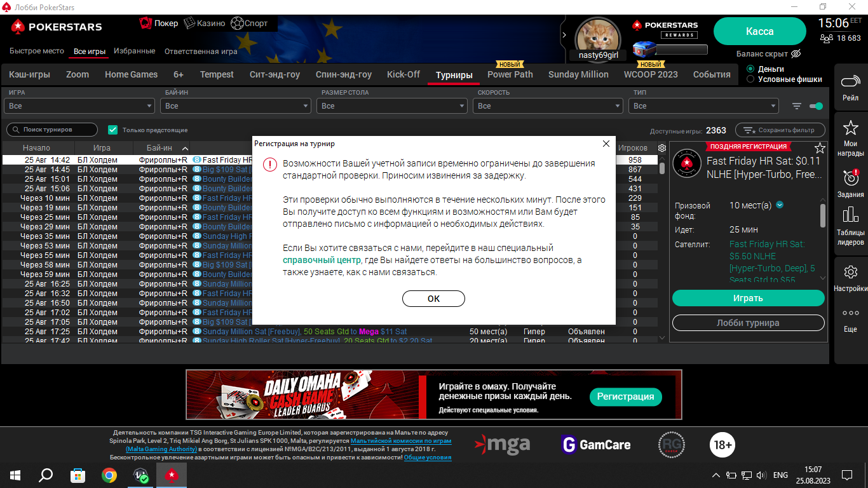868x488 pixels.
Task: Favorite tournament with star icon in details panel
Action: (820, 148)
